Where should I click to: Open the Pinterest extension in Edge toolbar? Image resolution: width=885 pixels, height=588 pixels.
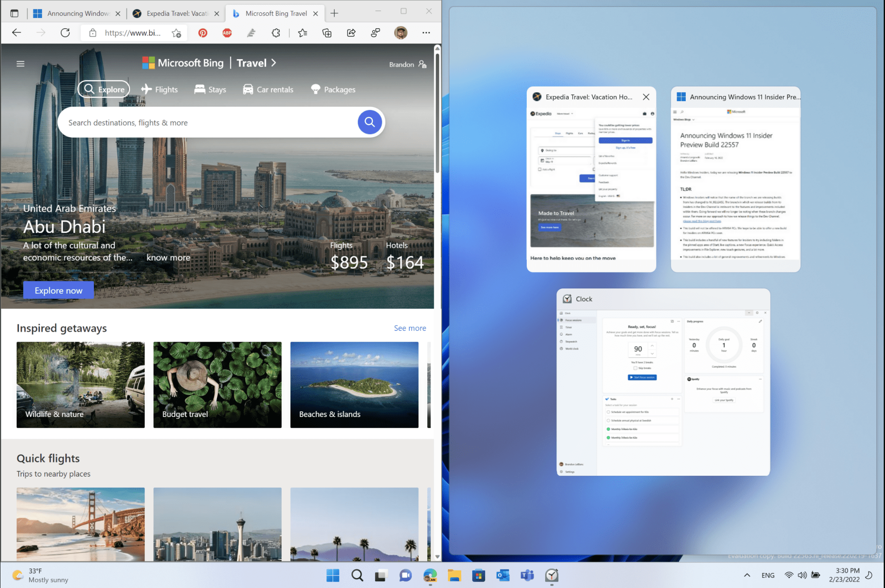pyautogui.click(x=202, y=33)
